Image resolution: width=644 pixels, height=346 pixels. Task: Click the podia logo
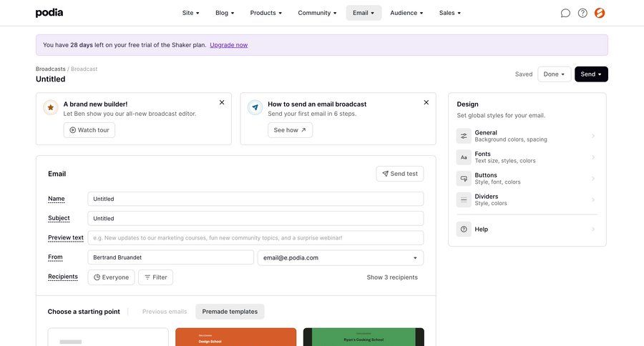point(49,13)
